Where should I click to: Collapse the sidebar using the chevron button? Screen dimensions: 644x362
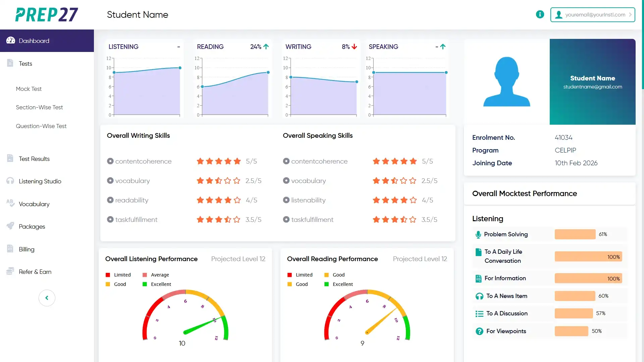point(47,298)
